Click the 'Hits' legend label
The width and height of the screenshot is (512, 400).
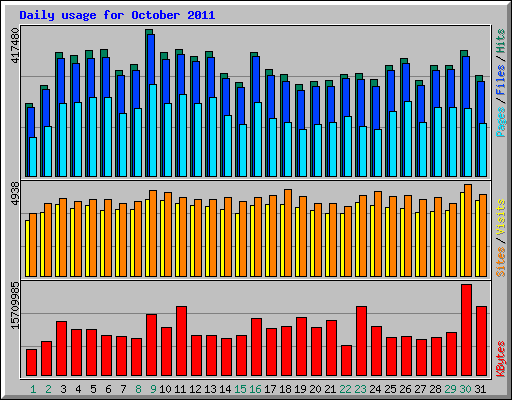pos(500,41)
